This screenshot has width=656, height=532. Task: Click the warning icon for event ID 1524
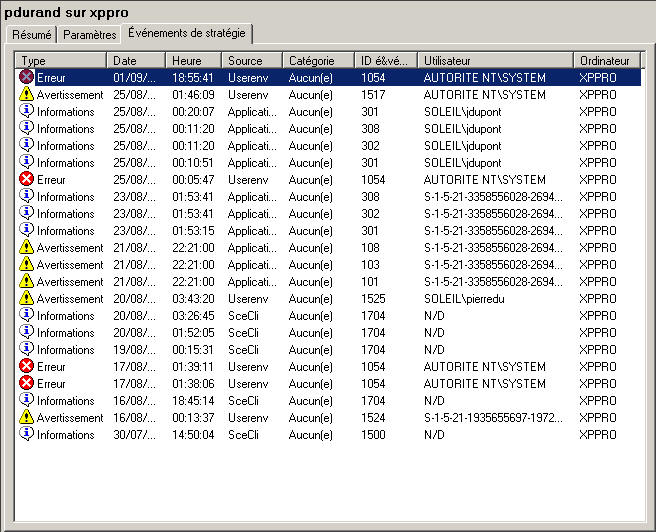tap(27, 417)
